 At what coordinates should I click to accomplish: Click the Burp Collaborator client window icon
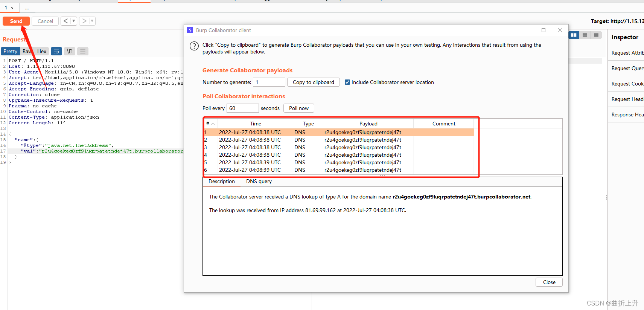point(190,30)
